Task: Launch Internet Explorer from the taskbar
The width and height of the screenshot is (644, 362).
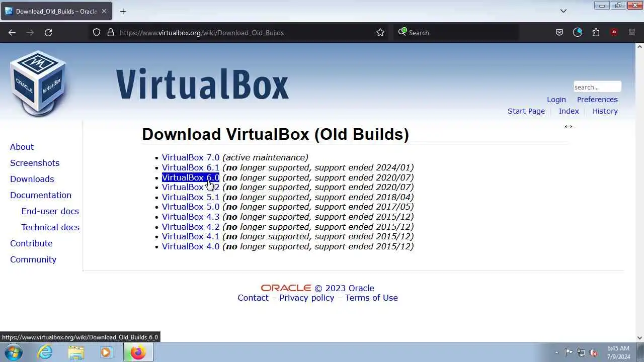Action: [45, 352]
